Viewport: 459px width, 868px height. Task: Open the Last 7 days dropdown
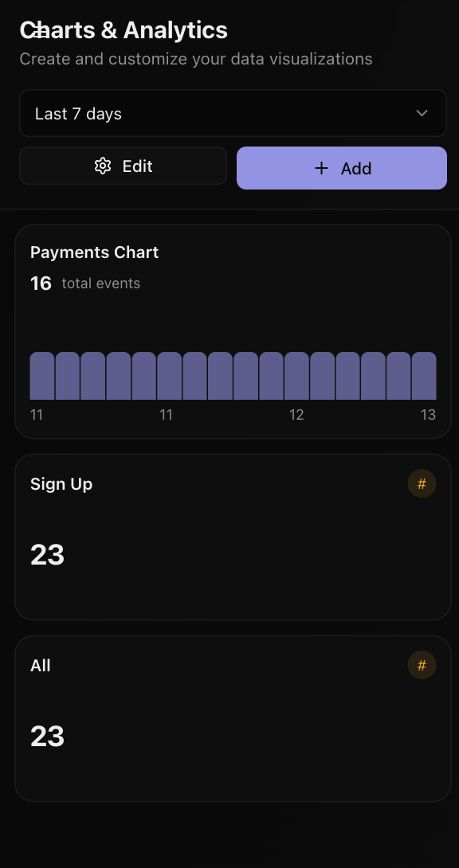[x=233, y=113]
